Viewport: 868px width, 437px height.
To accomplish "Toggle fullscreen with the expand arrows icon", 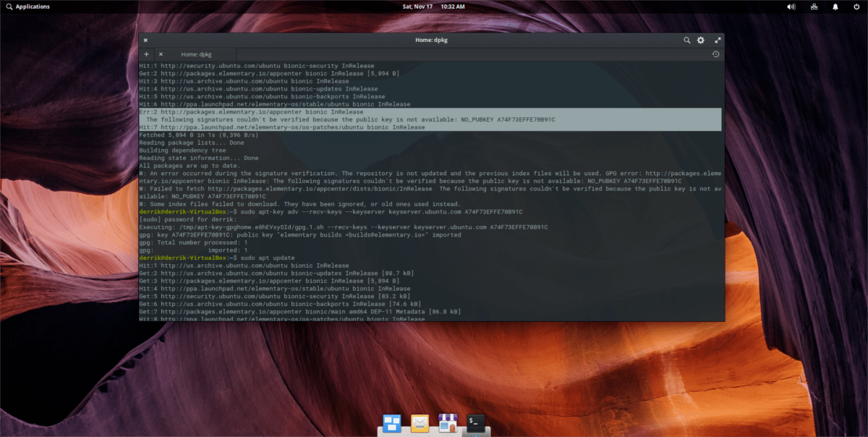I will (x=718, y=41).
